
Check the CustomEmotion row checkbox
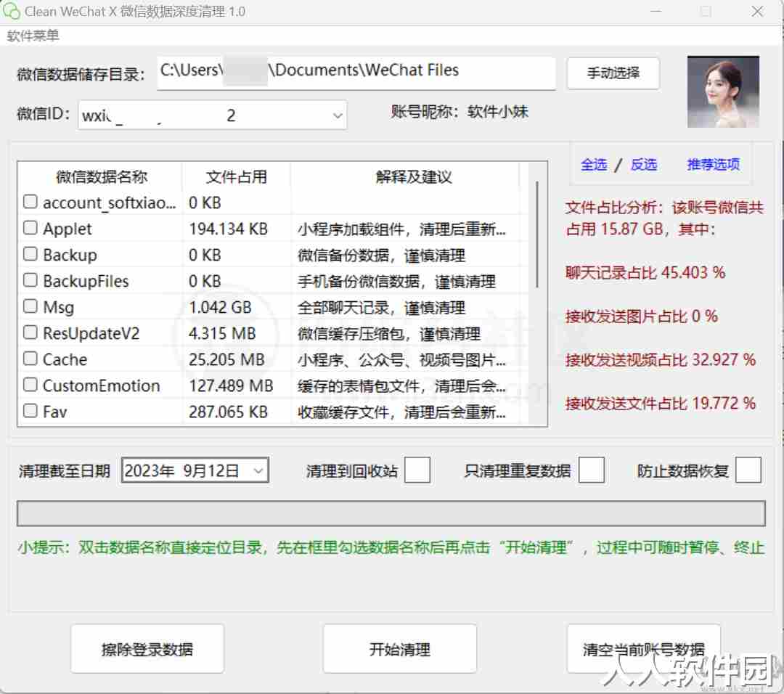coord(30,385)
